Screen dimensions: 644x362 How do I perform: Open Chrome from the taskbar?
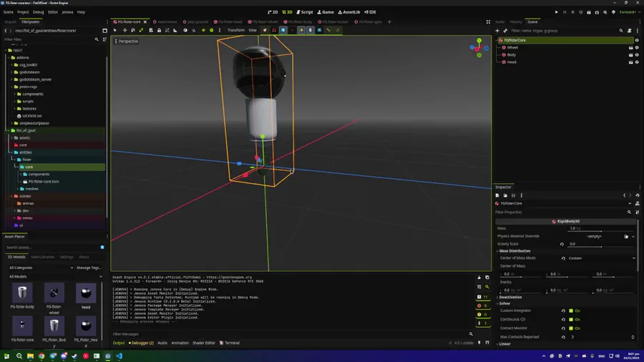[x=42, y=356]
